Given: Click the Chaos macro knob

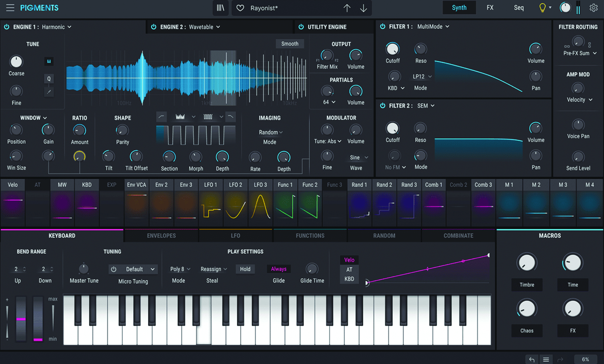Looking at the screenshot, I should (527, 309).
